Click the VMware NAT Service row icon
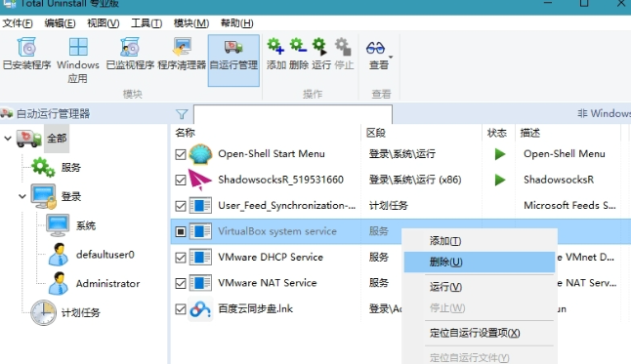The height and width of the screenshot is (364, 631). 200,283
